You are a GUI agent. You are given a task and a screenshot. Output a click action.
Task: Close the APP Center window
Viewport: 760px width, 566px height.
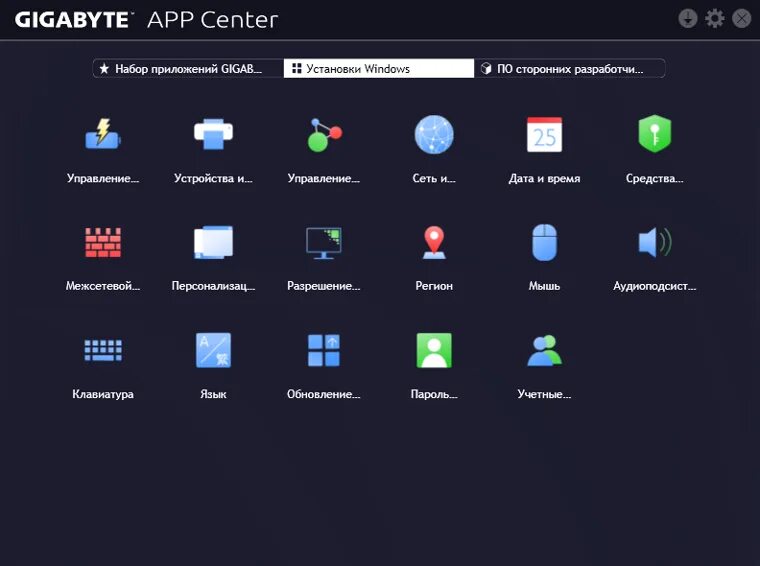(741, 18)
